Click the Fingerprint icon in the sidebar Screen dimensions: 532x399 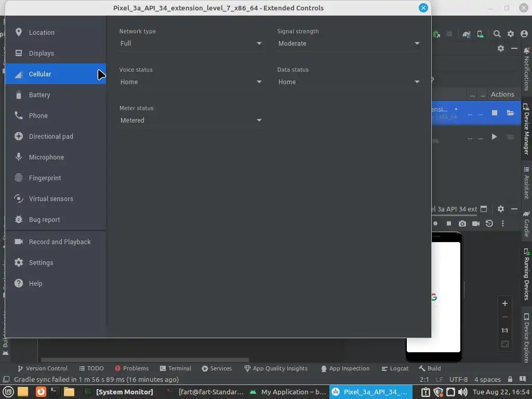tap(19, 178)
